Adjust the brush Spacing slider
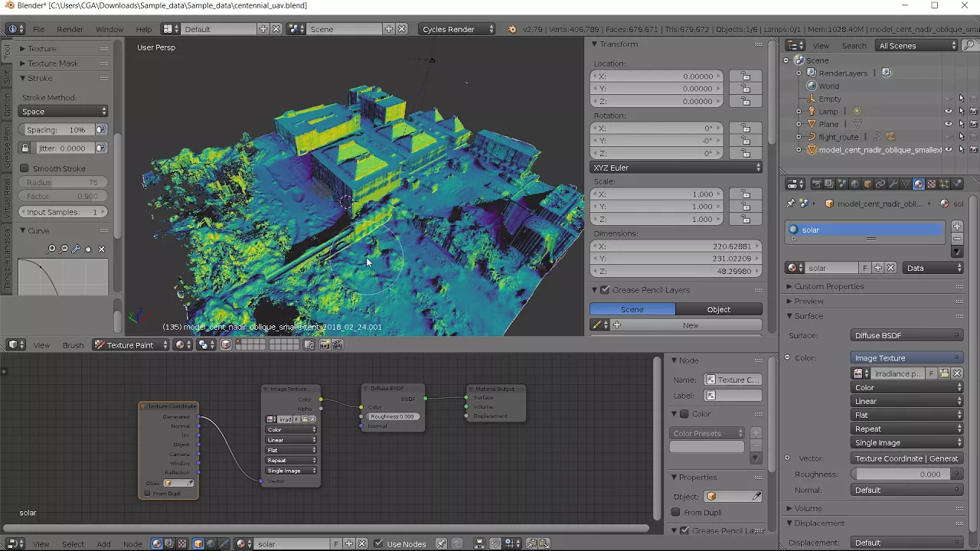Image resolution: width=980 pixels, height=551 pixels. click(x=57, y=130)
